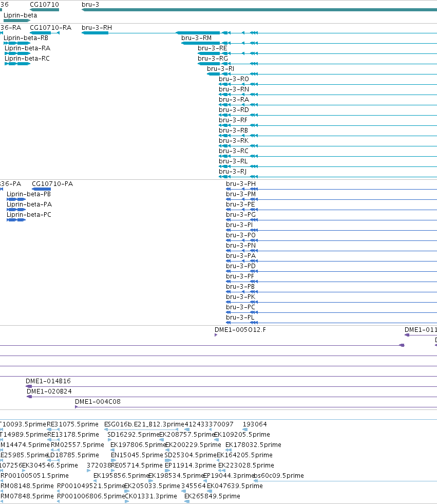This screenshot has height=504, width=437.
Task: Select EST RP001006806.5prime
Action: pyautogui.click(x=91, y=496)
